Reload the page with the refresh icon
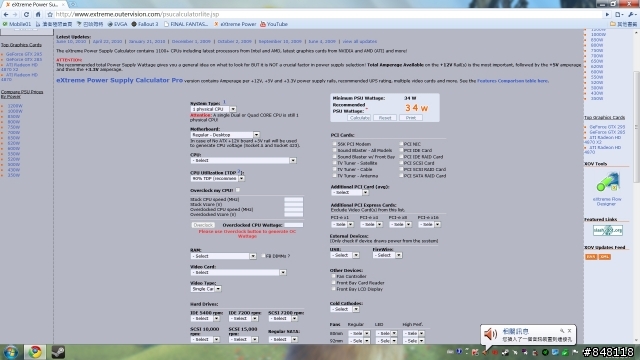The image size is (640, 360). [x=27, y=14]
